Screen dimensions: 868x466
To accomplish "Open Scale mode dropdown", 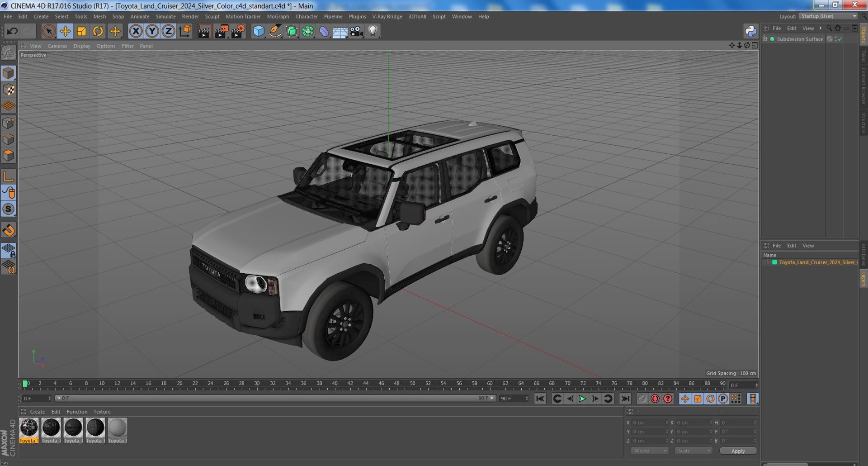I will [693, 451].
